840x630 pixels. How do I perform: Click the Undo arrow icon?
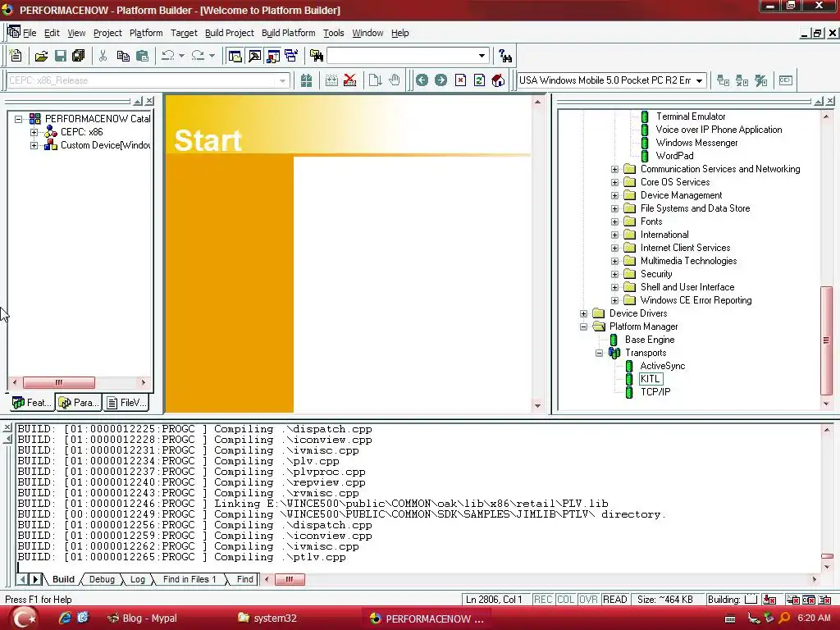coord(168,56)
